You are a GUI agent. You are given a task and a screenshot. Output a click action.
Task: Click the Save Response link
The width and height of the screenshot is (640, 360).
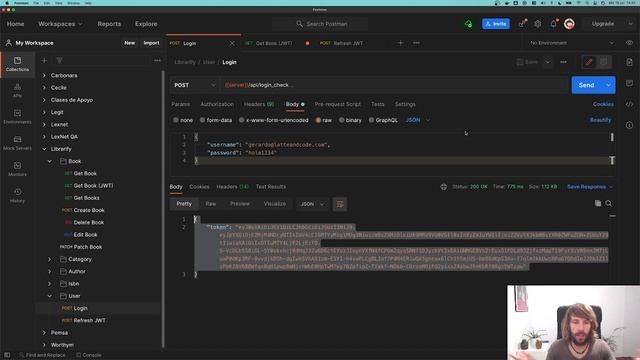point(587,187)
